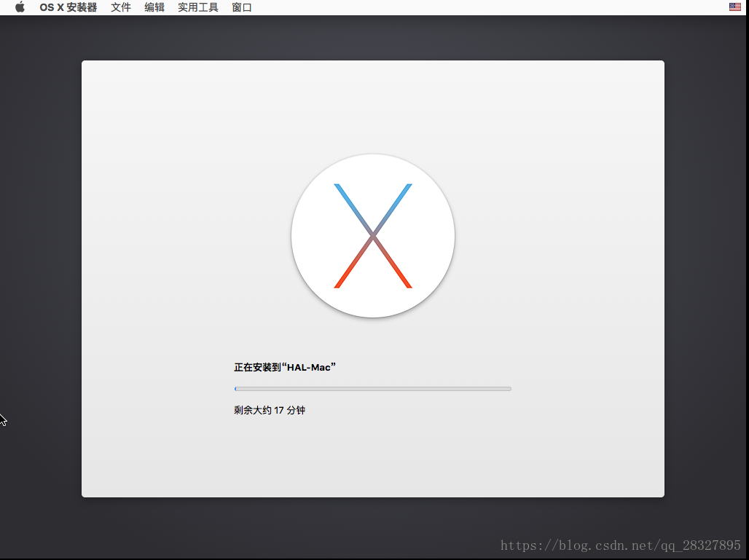This screenshot has width=749, height=560.
Task: Click the US flag input source icon
Action: [734, 7]
